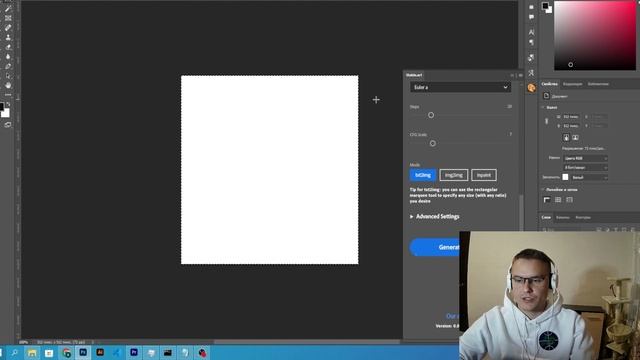Open the Microsoft Store taskbar icon
The image size is (640, 360).
pos(49,353)
